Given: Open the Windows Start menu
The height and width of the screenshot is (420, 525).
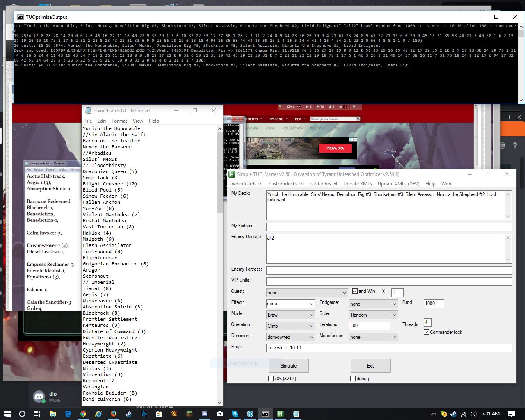Looking at the screenshot, I should tap(7, 414).
